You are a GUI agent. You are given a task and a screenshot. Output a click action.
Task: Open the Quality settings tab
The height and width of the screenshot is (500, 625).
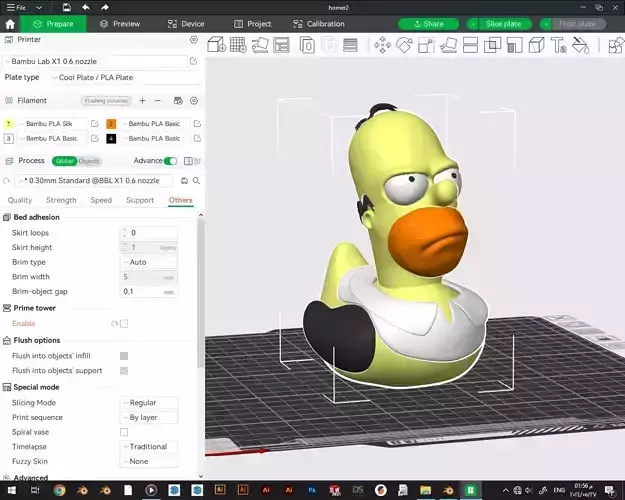20,200
